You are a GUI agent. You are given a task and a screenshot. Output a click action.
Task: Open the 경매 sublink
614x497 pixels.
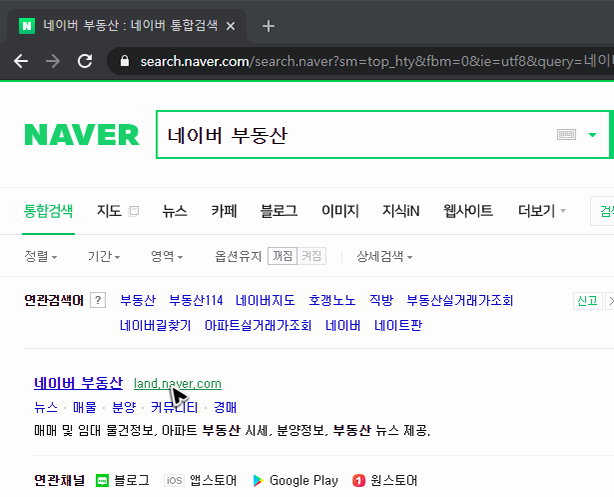pyautogui.click(x=225, y=407)
